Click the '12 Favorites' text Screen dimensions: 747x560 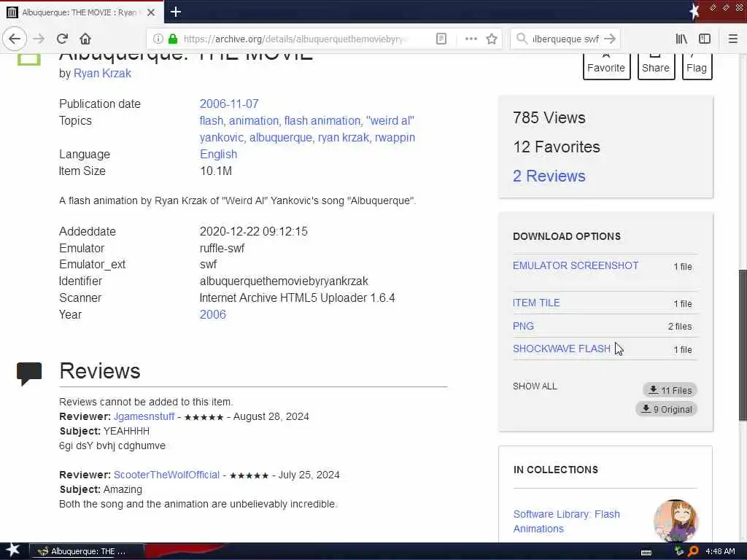tap(557, 147)
